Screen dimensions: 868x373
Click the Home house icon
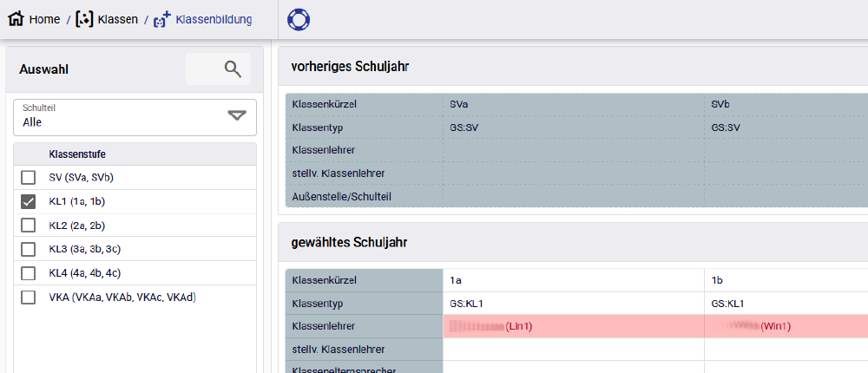(x=16, y=19)
